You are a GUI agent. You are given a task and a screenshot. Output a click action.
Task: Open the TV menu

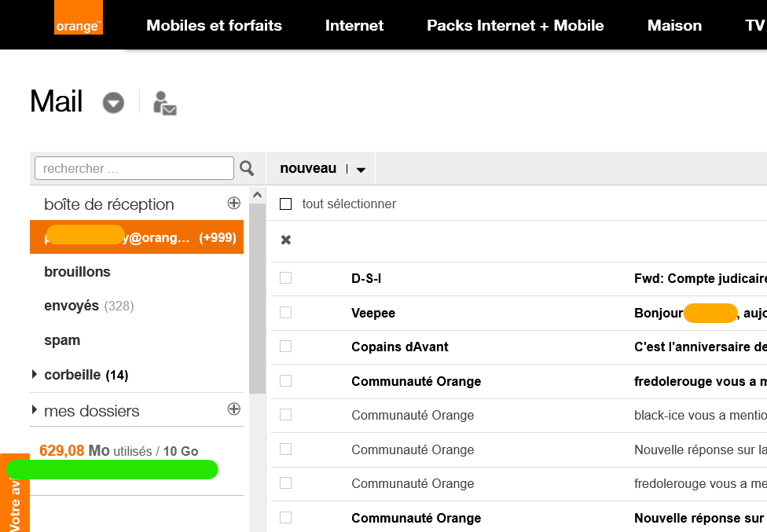[754, 25]
